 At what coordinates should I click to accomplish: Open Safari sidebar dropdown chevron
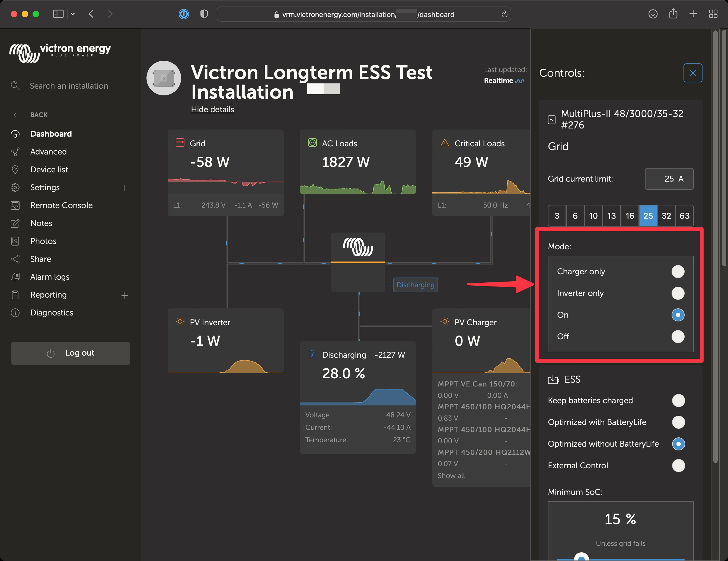73,14
